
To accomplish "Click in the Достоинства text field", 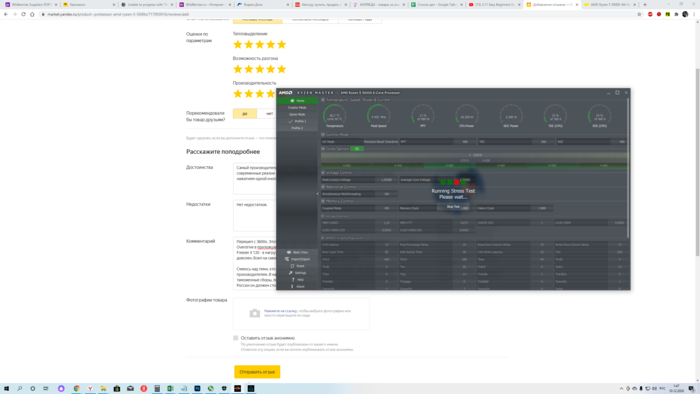I will point(255,178).
